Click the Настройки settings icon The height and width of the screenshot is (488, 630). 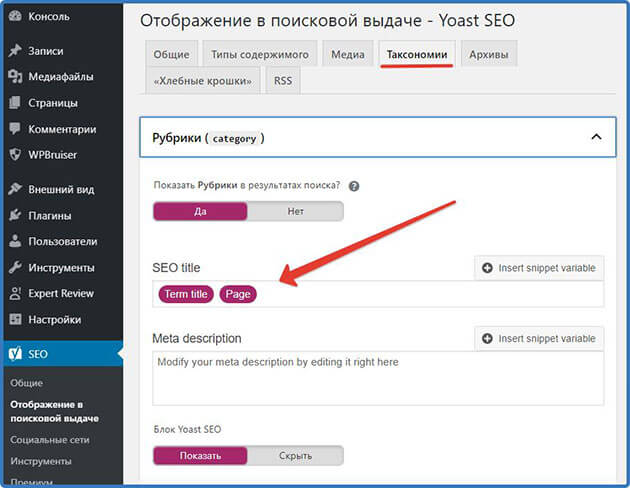coord(15,319)
